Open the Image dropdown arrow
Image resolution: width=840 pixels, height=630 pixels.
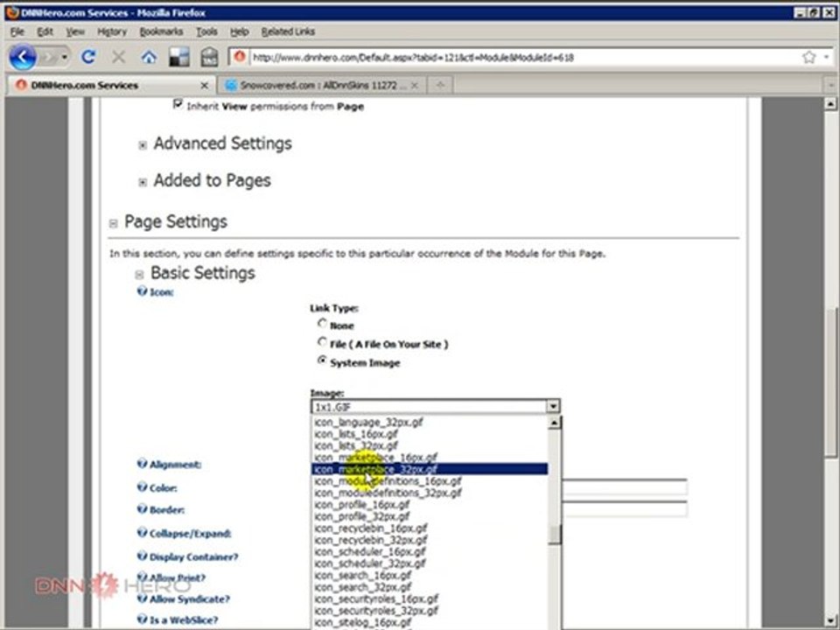pos(553,407)
